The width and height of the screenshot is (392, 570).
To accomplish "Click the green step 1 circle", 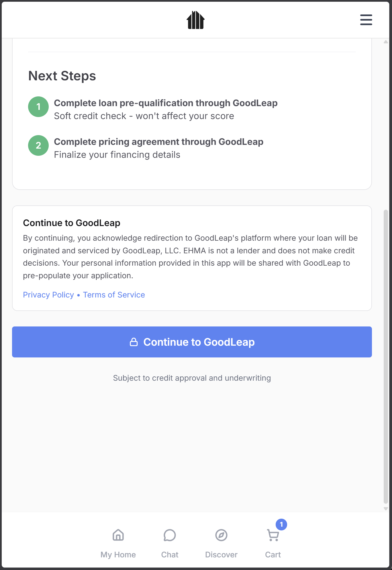I will click(38, 107).
